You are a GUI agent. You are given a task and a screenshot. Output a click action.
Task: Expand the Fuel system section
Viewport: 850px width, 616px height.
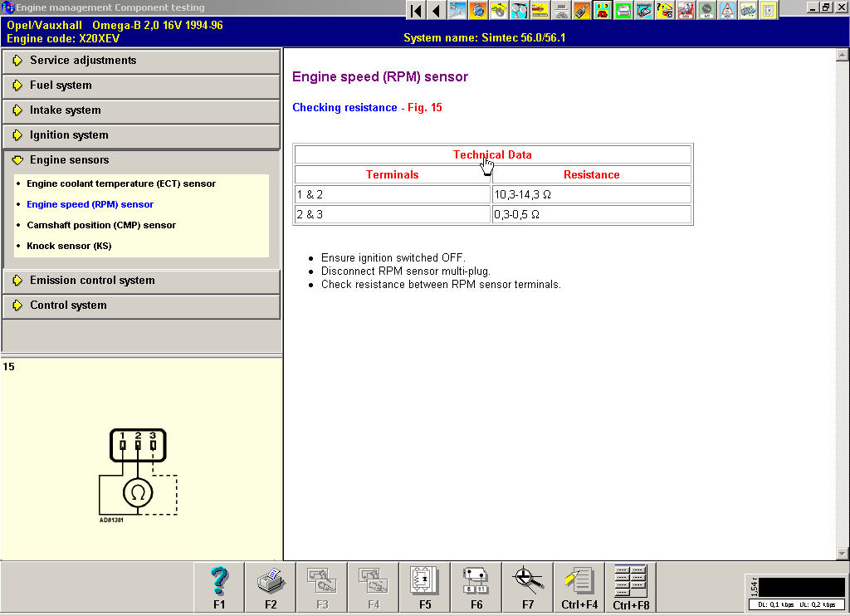61,86
